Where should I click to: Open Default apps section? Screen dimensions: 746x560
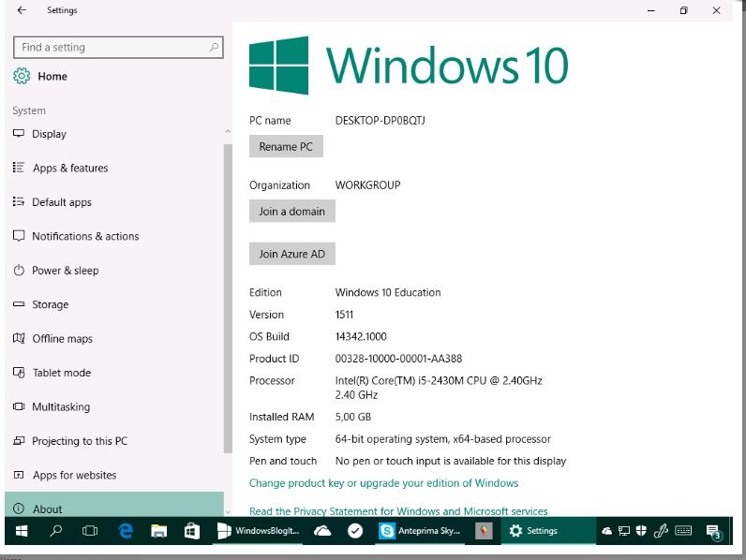(x=62, y=202)
